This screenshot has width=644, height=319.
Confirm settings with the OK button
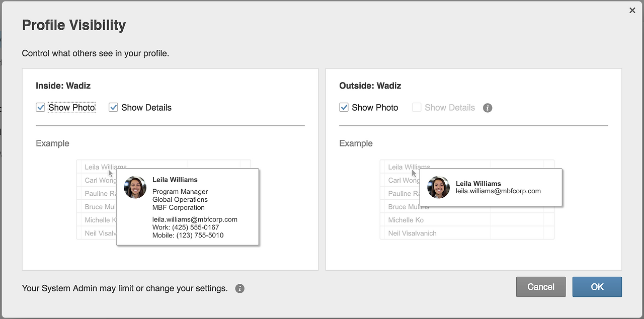click(x=597, y=287)
